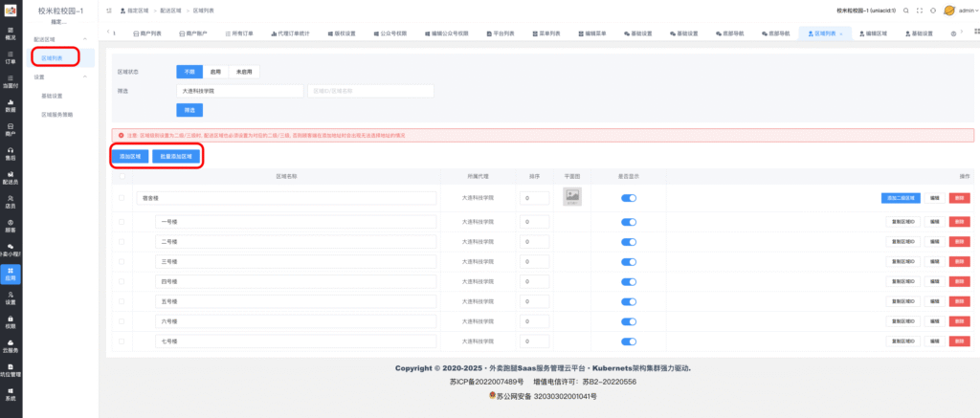Viewport: 980px width, 418px height.
Task: Switch to the 所有订单 tab
Action: click(238, 33)
